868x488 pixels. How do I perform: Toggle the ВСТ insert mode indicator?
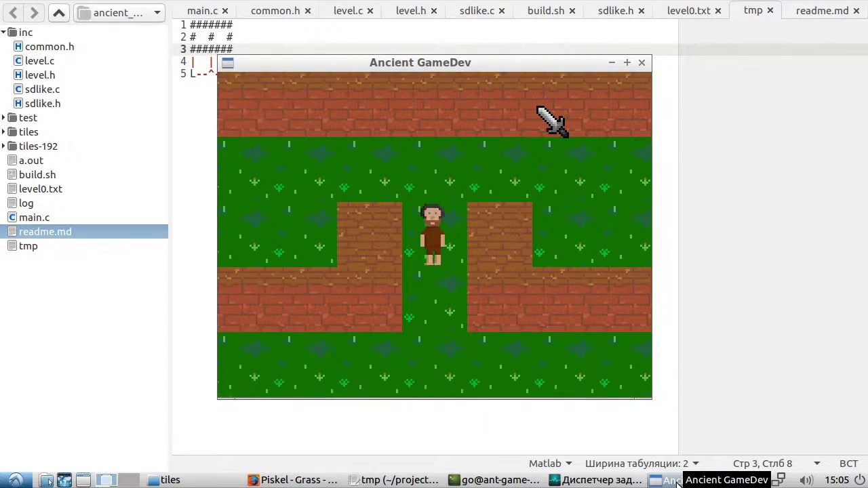848,464
